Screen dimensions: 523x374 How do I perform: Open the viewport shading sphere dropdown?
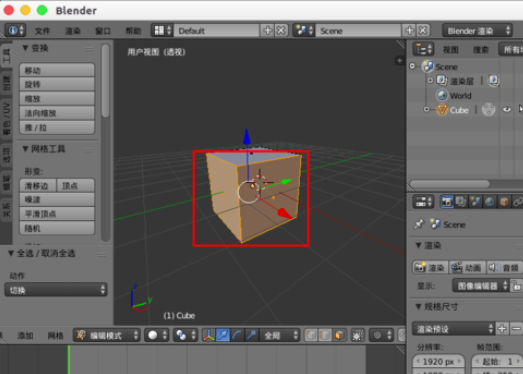point(156,335)
